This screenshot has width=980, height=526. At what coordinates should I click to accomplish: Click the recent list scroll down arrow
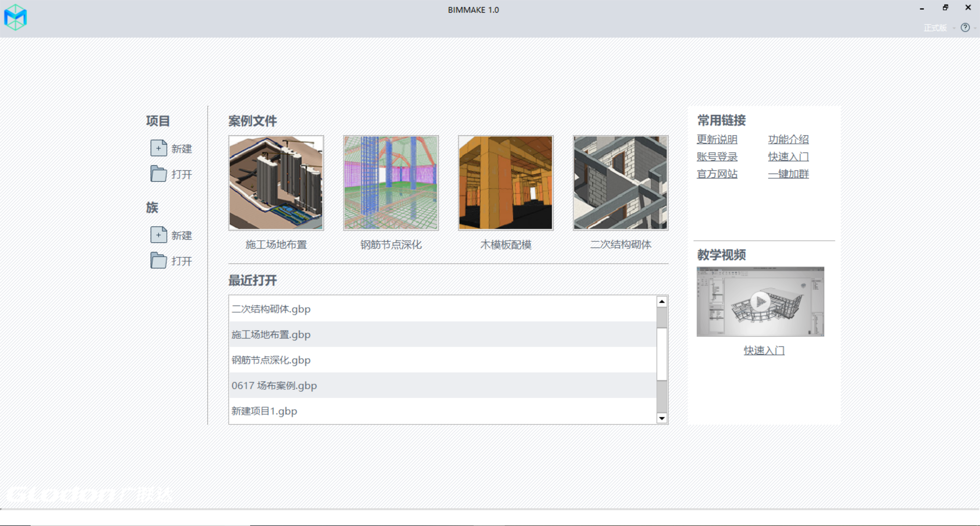coord(662,418)
